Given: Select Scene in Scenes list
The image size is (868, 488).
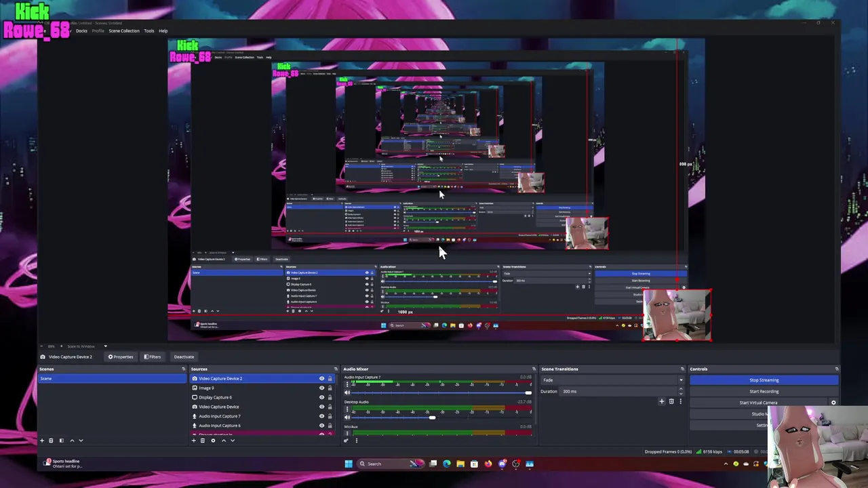Looking at the screenshot, I should pyautogui.click(x=112, y=379).
